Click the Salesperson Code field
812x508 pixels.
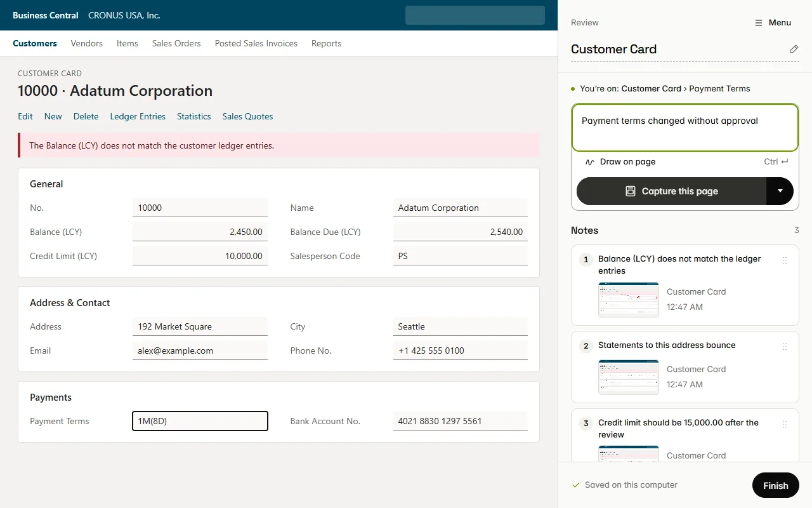(x=461, y=256)
